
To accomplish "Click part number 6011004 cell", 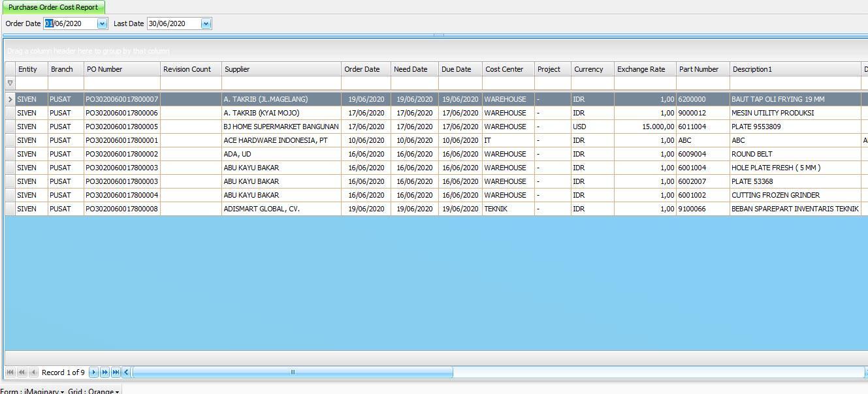I will (703, 127).
